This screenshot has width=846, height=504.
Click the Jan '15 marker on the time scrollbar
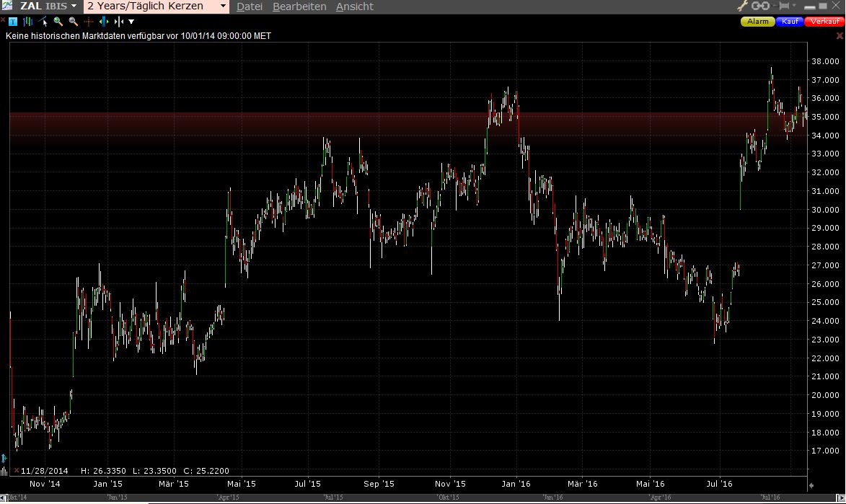pos(117,498)
